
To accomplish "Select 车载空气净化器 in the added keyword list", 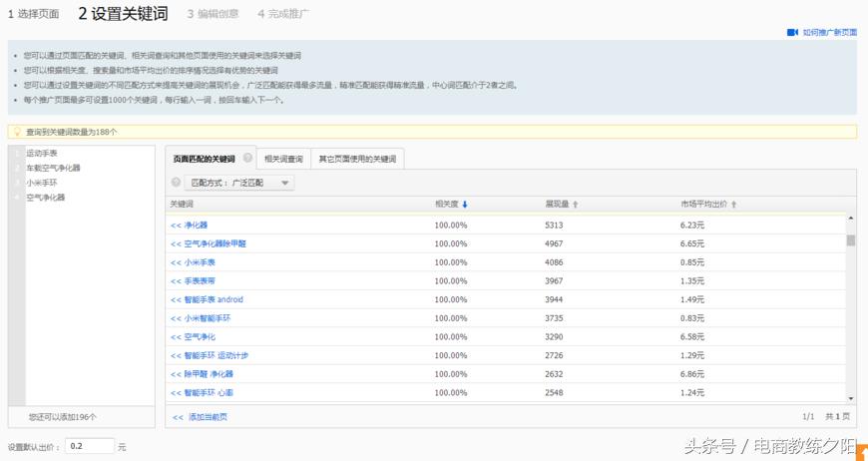I will click(x=53, y=168).
